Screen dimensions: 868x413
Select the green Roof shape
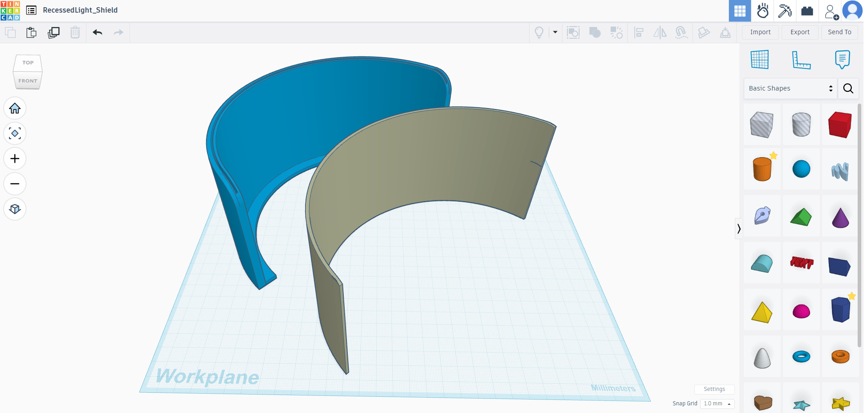(801, 217)
